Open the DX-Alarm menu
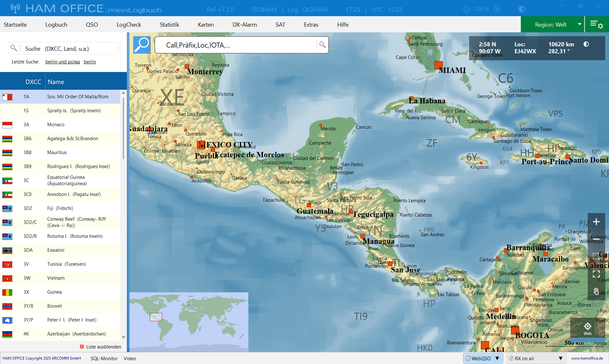 pos(245,24)
